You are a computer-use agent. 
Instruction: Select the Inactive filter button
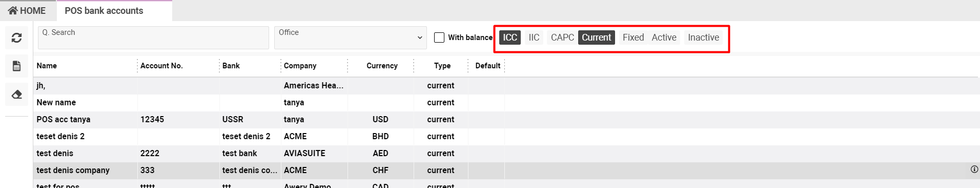703,37
